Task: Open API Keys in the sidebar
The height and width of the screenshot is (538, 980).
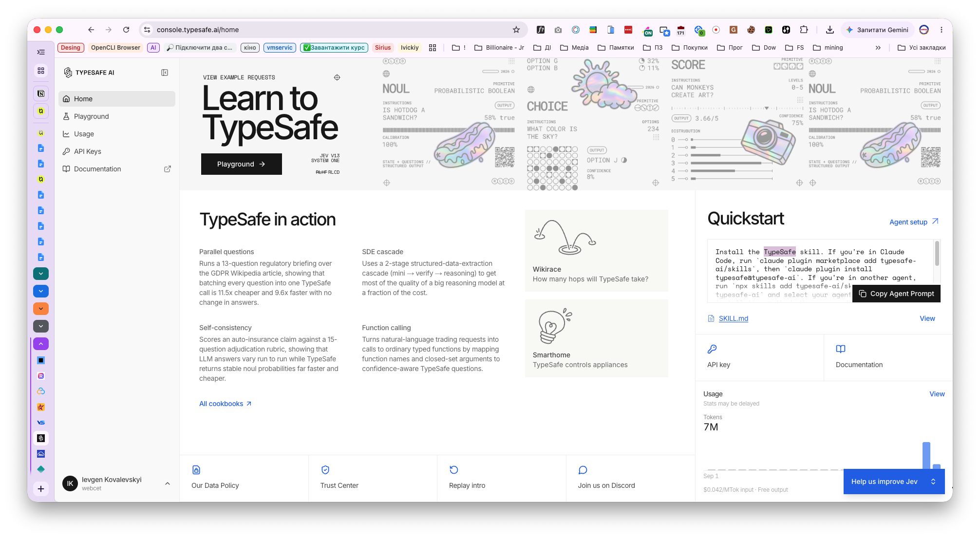Action: [x=116, y=151]
